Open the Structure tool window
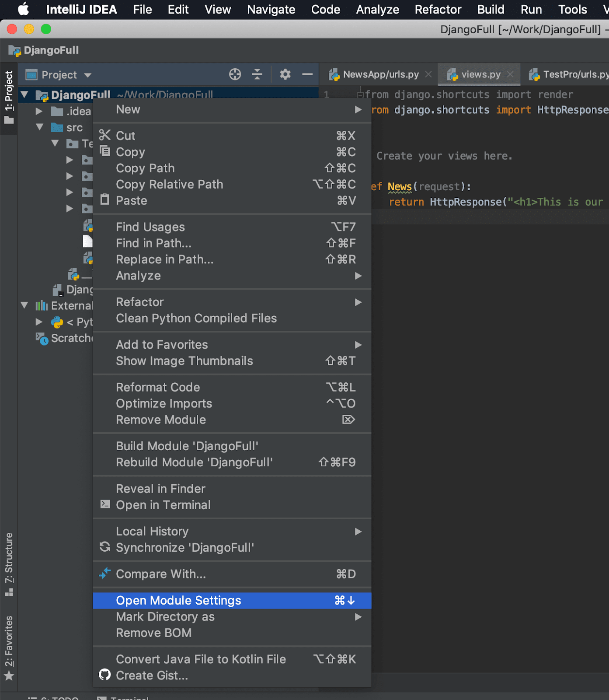 point(9,564)
